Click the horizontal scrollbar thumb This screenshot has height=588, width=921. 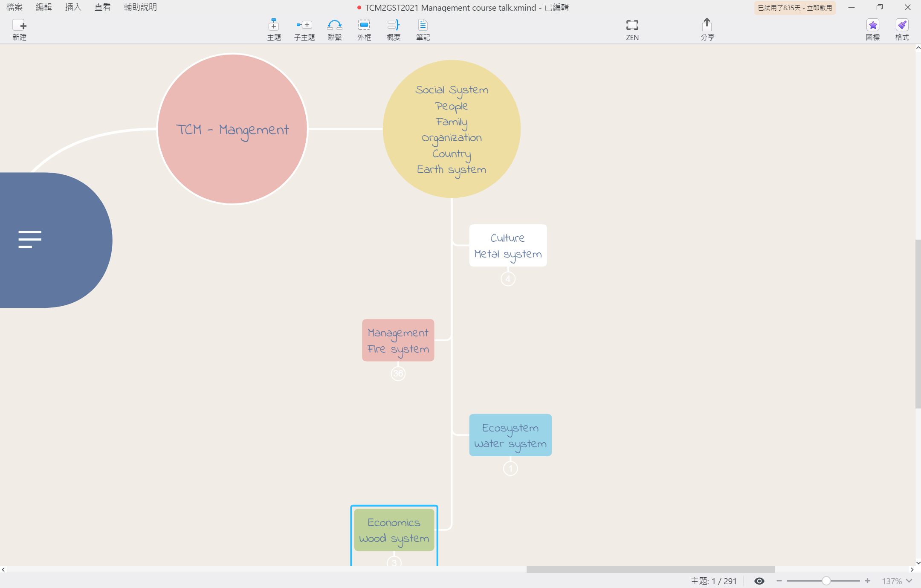pyautogui.click(x=651, y=570)
